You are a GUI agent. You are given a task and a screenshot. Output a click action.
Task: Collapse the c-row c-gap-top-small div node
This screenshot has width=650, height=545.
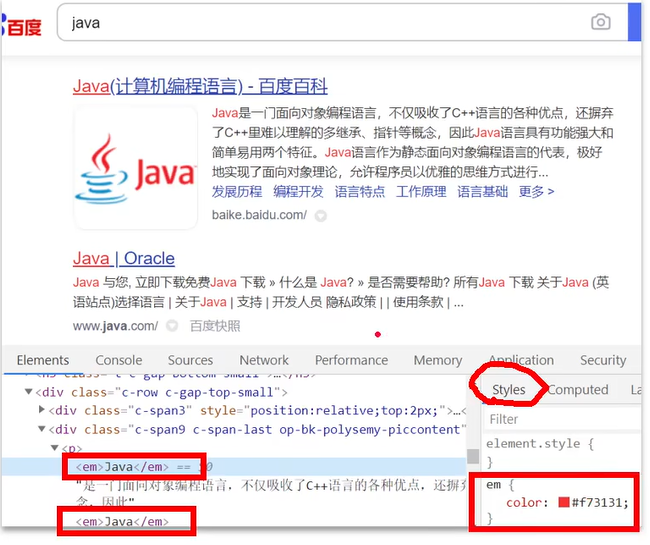click(28, 391)
